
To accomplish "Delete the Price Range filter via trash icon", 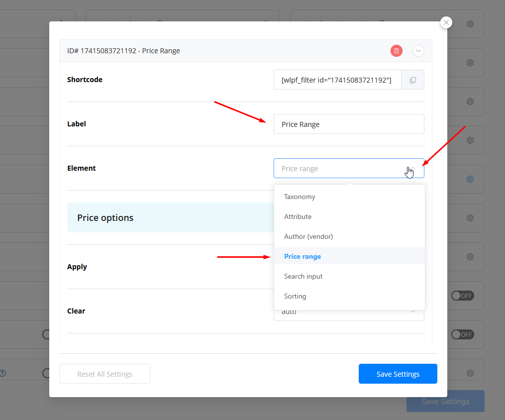I will [396, 51].
